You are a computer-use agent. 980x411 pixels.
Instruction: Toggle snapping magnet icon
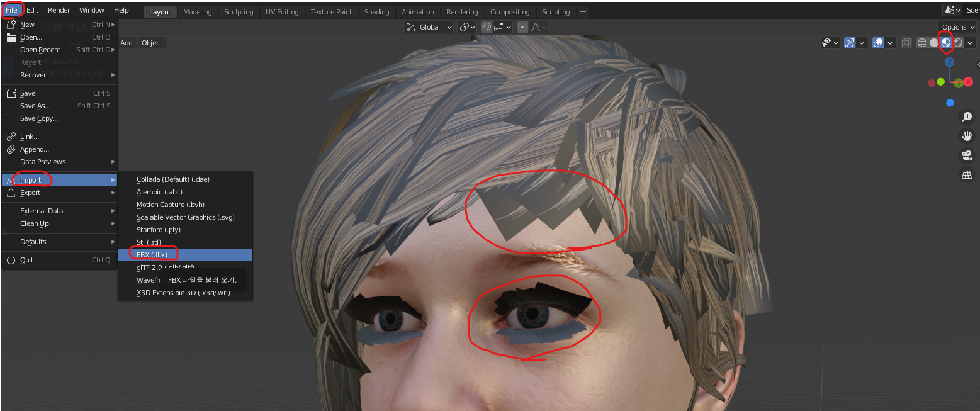click(x=487, y=27)
